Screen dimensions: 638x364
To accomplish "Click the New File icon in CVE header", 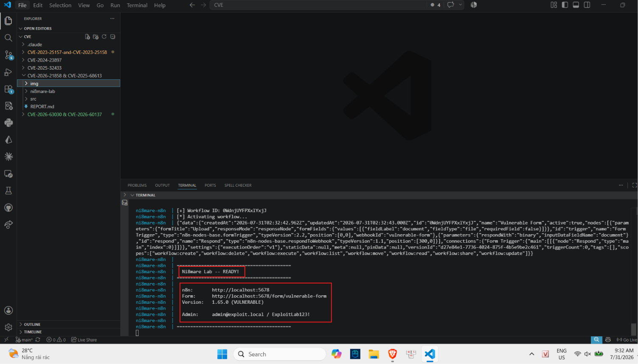I will tap(87, 37).
